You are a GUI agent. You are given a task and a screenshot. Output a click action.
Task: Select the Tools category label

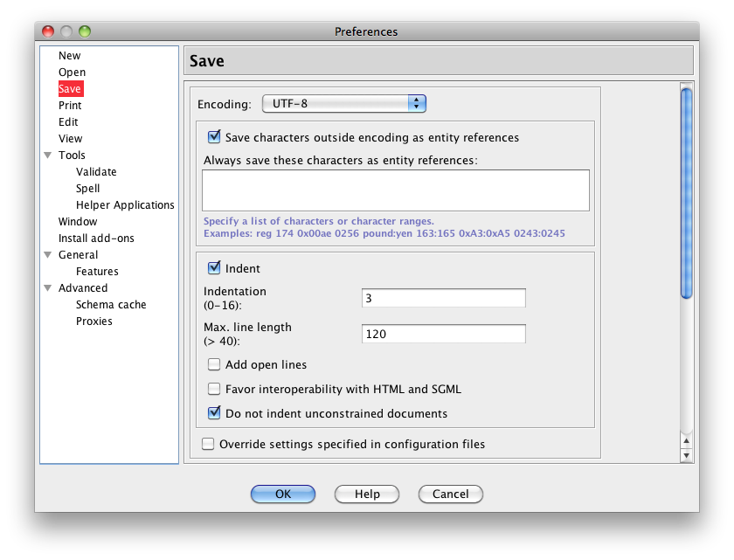coord(72,155)
